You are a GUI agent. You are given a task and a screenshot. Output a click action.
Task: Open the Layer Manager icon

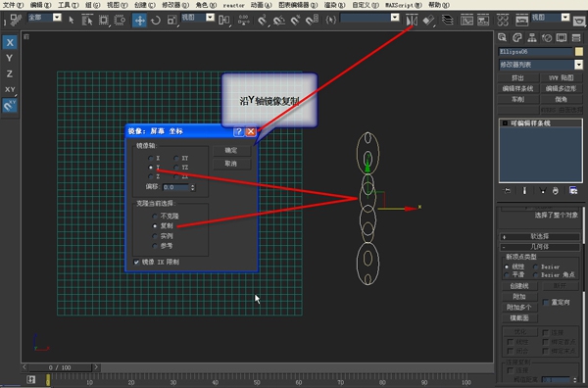pyautogui.click(x=448, y=20)
